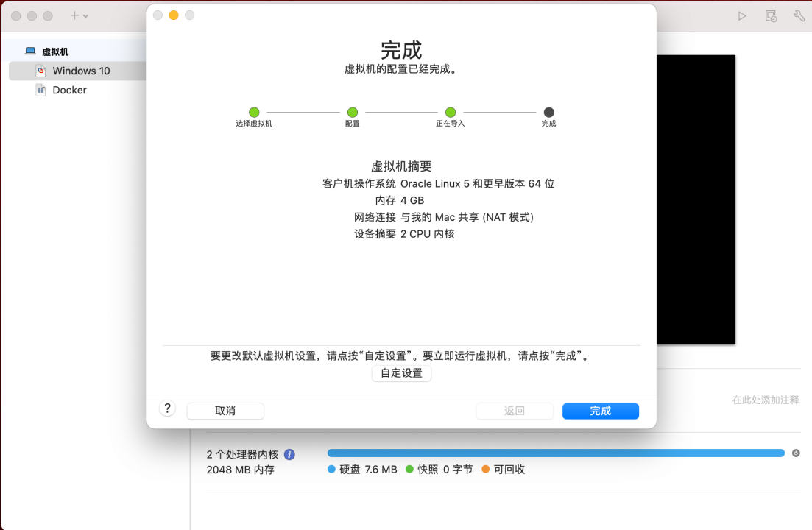812x530 pixels.
Task: Click the 虚拟机 computer icon in sidebar
Action: (x=31, y=52)
